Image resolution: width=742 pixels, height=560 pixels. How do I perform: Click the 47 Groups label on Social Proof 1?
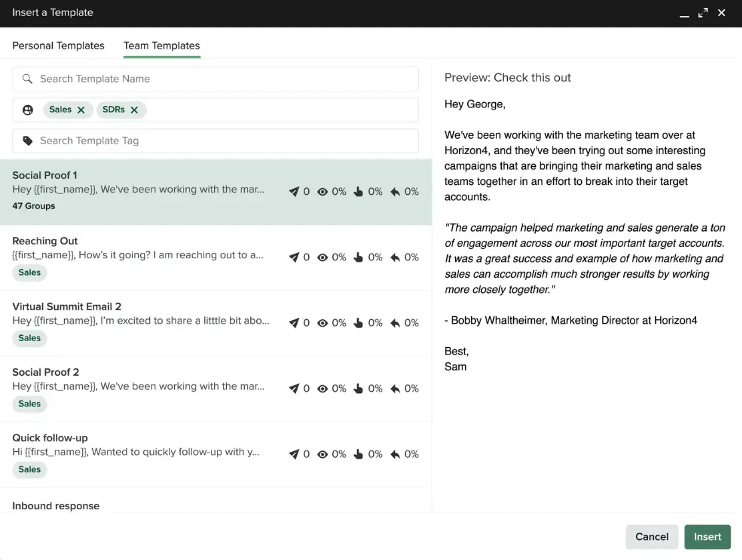tap(33, 206)
